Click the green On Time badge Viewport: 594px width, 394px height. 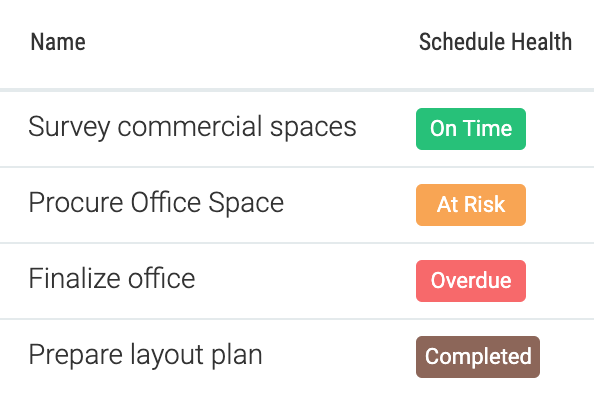click(471, 129)
